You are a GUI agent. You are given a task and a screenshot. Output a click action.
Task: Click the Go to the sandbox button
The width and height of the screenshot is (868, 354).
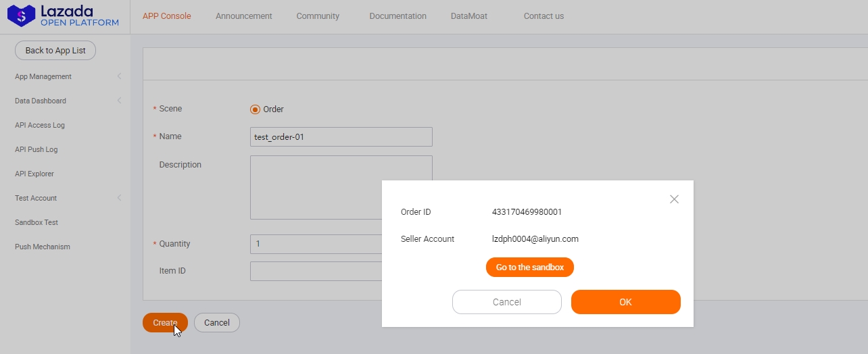click(529, 268)
